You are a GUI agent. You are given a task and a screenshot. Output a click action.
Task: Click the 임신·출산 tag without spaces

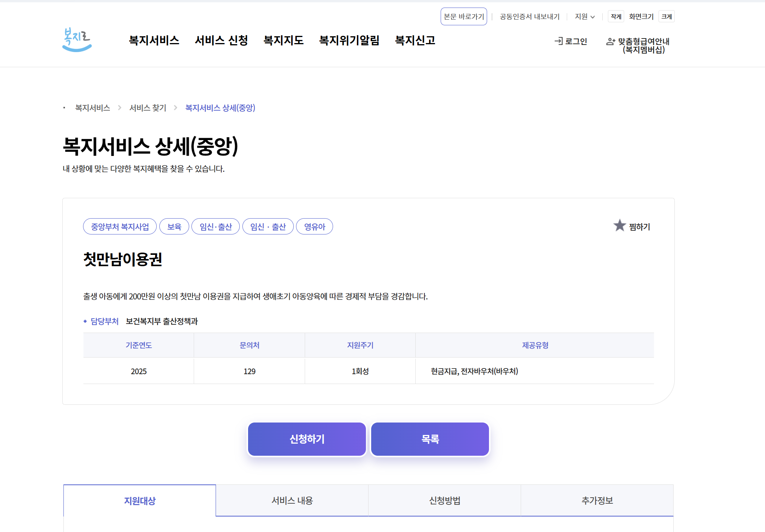pyautogui.click(x=216, y=227)
